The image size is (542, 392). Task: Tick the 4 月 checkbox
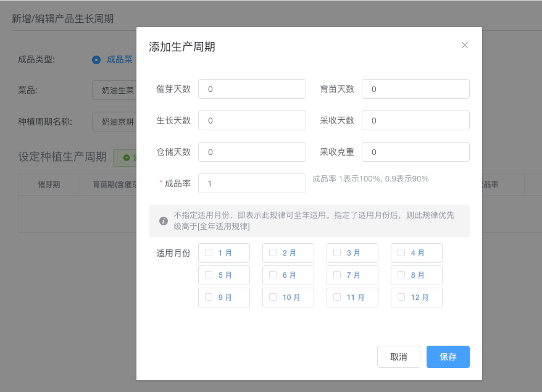(x=401, y=252)
